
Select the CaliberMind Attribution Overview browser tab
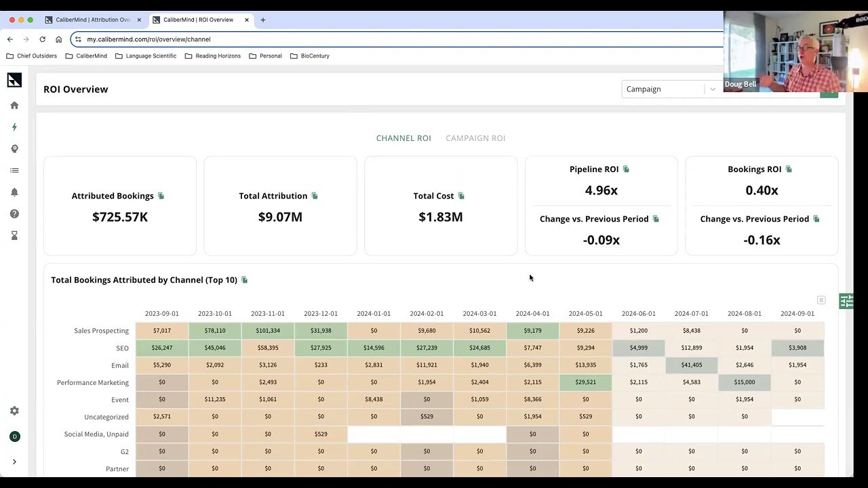pos(93,20)
